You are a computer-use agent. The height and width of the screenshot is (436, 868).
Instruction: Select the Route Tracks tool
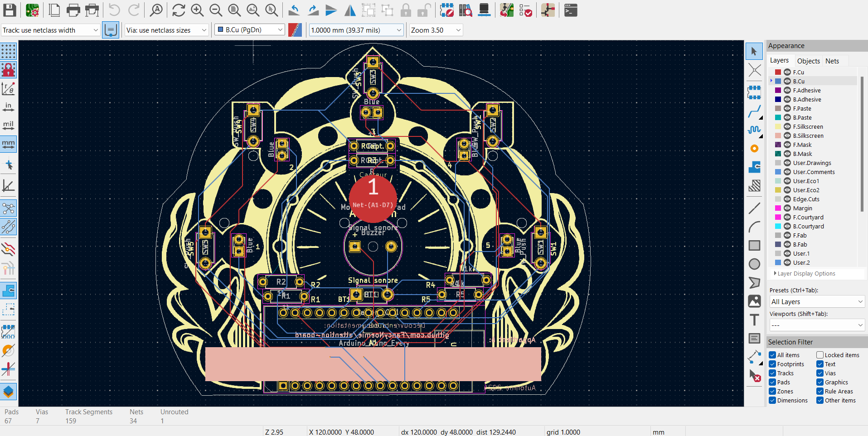(x=754, y=111)
